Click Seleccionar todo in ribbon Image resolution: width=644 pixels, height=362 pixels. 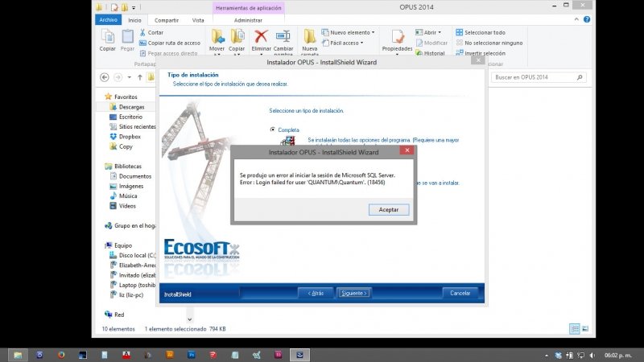click(x=485, y=33)
